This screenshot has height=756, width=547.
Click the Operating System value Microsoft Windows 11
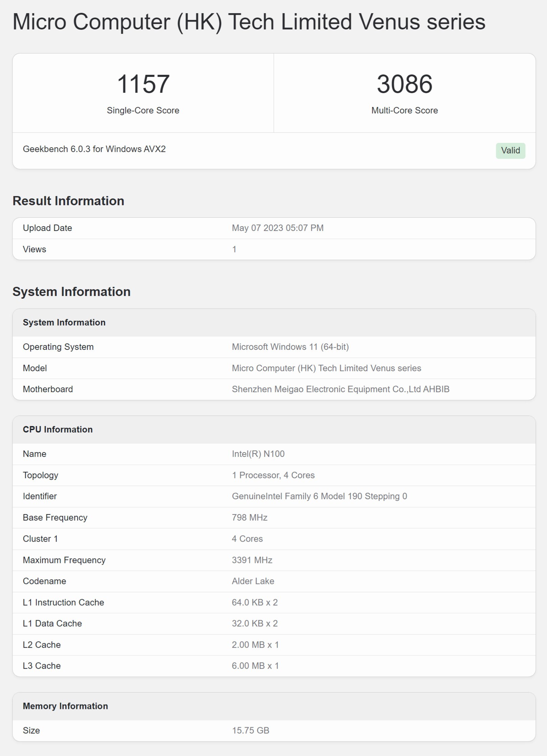coord(290,347)
